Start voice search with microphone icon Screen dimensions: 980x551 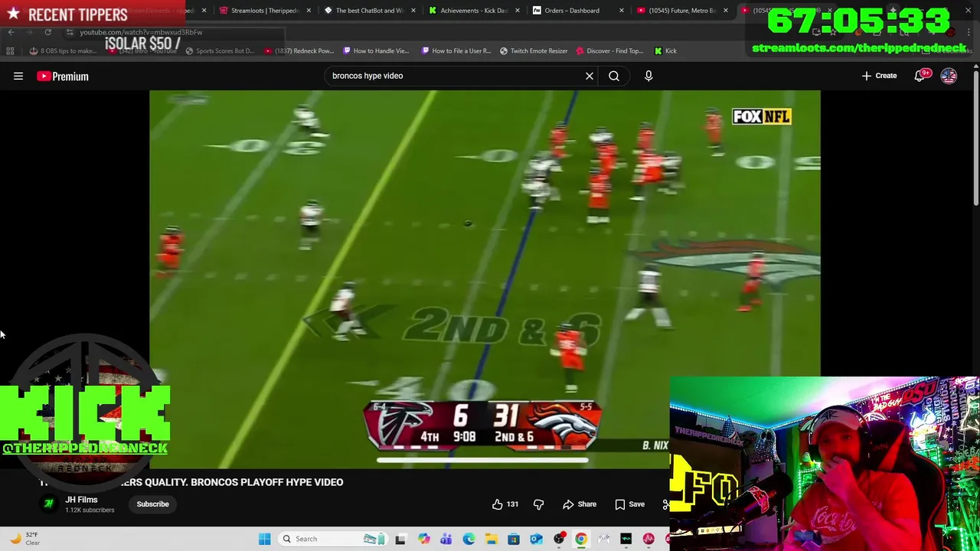(x=648, y=76)
